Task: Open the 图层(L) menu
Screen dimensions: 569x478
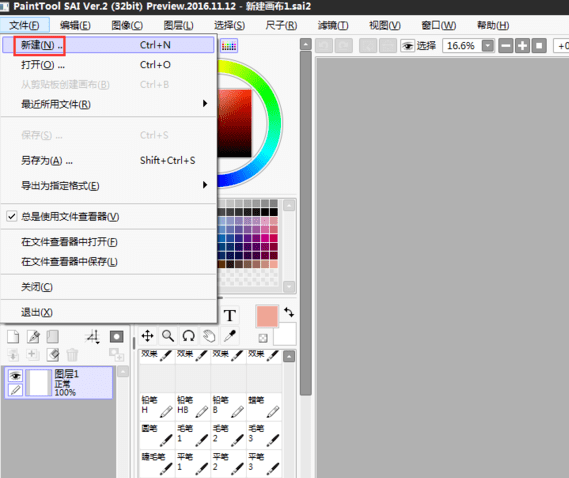Action: click(179, 25)
